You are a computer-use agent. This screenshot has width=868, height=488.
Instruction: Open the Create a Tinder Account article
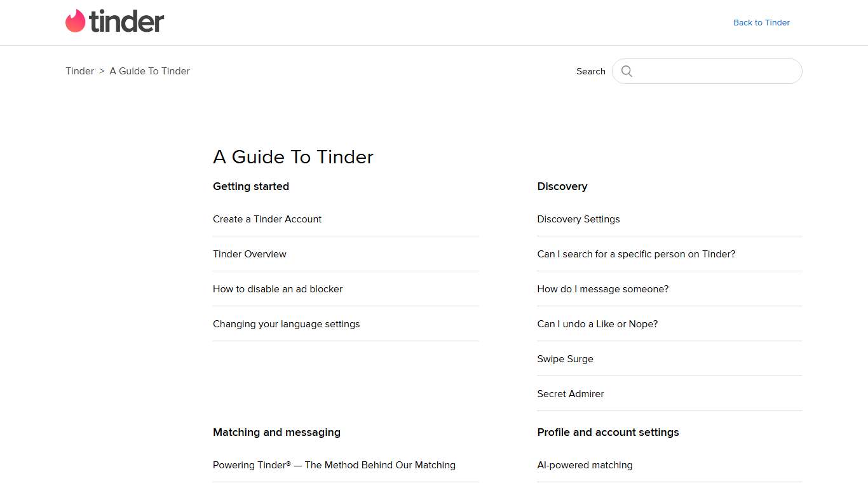point(267,219)
